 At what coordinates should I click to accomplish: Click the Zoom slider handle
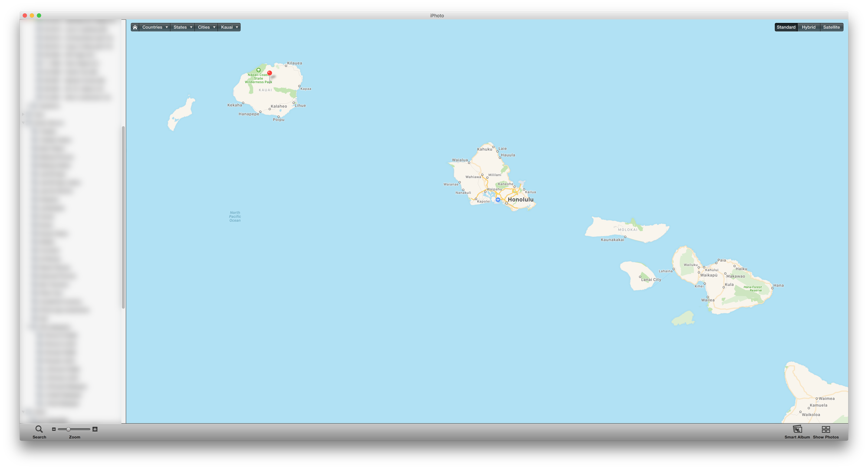coord(68,429)
